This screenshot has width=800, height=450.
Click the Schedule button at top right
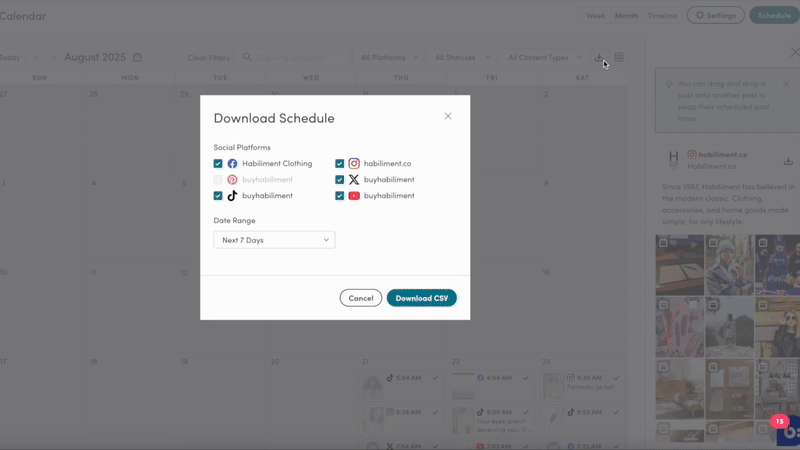point(774,15)
